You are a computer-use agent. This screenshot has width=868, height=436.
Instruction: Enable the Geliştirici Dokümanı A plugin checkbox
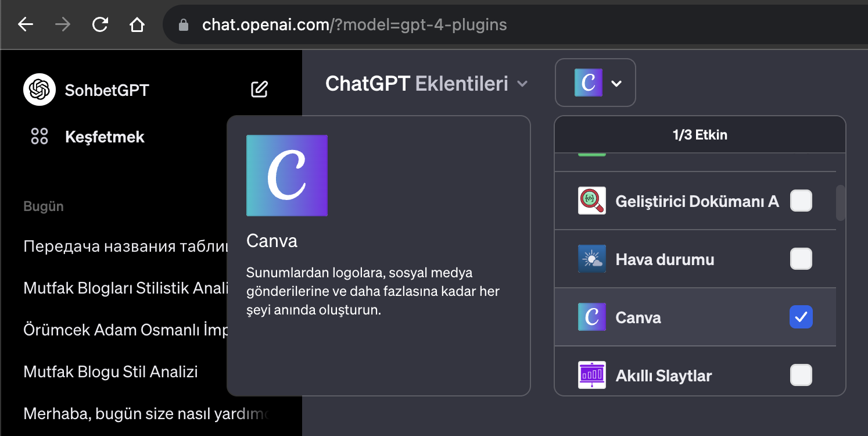pos(801,201)
